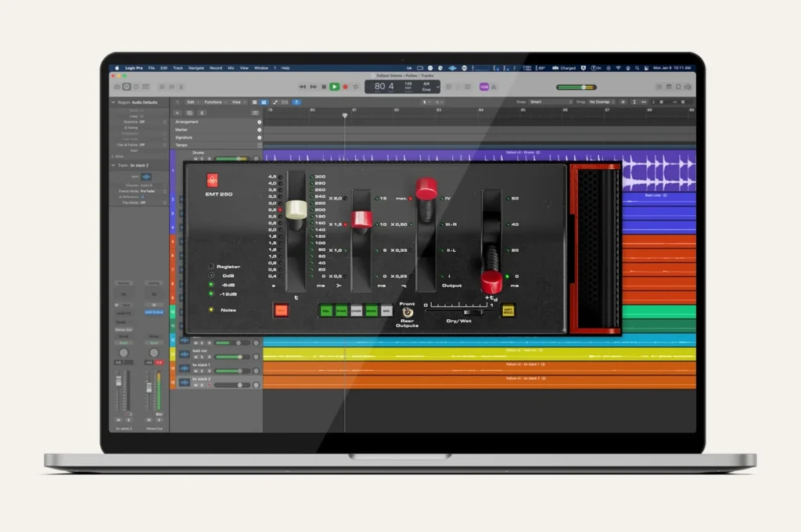This screenshot has height=532, width=801.
Task: Open Quick Help button in control bar
Action: click(x=136, y=87)
